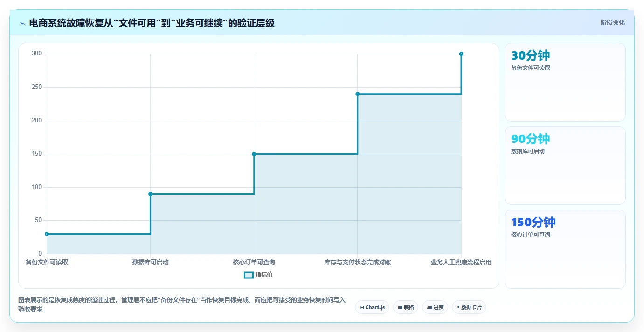644x332 pixels.
Task: Click the 指标值 legend color box
Action: pos(249,275)
